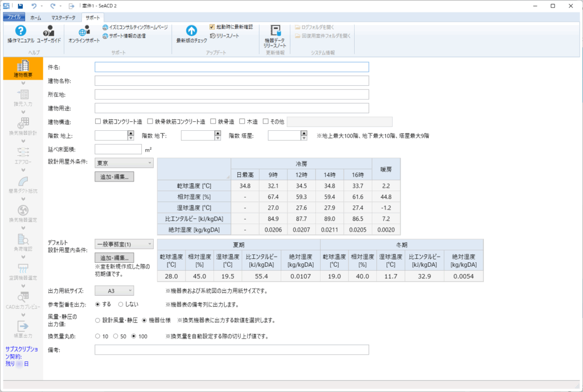Click the イズミコンサルティングホームページ link

(x=139, y=27)
